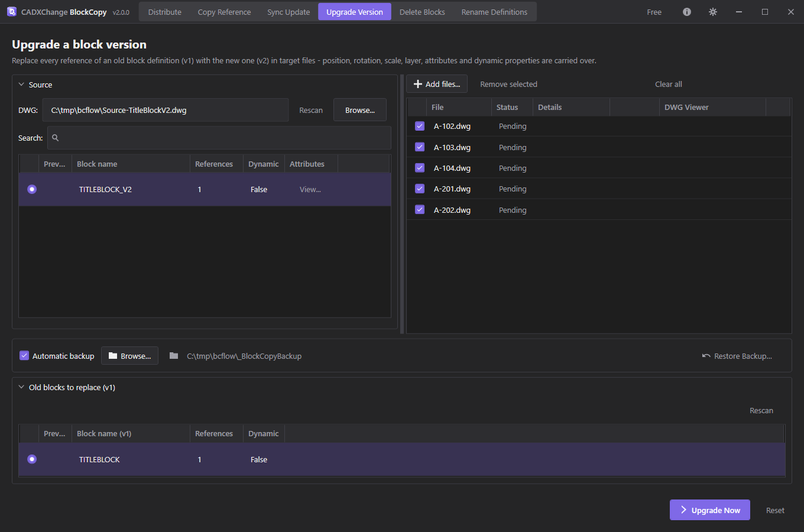Click the DWG Viewer column header
This screenshot has width=804, height=532.
coord(712,107)
